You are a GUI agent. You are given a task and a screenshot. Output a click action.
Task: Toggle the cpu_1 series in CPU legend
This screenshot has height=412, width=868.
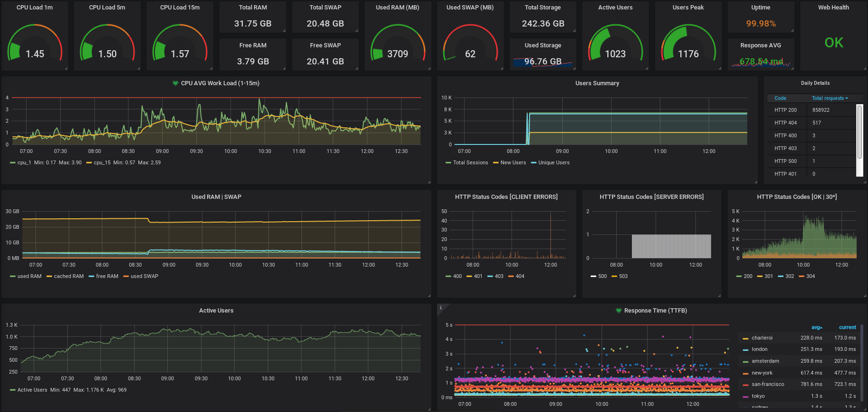point(24,162)
